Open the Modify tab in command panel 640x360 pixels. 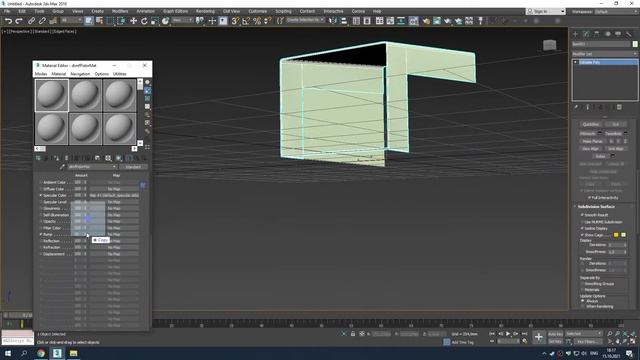(586, 34)
